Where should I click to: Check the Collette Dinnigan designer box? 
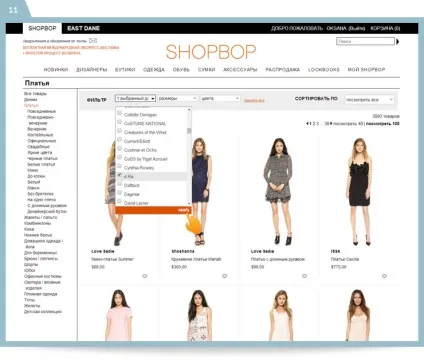pyautogui.click(x=119, y=113)
